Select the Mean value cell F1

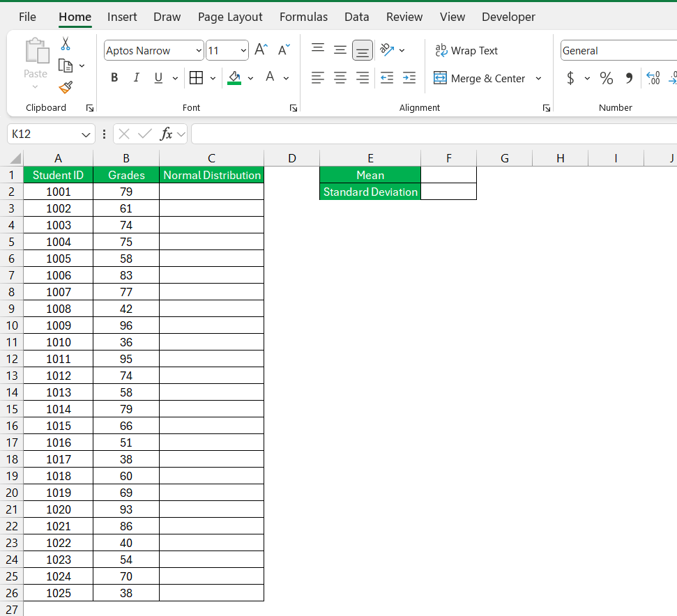tap(448, 175)
